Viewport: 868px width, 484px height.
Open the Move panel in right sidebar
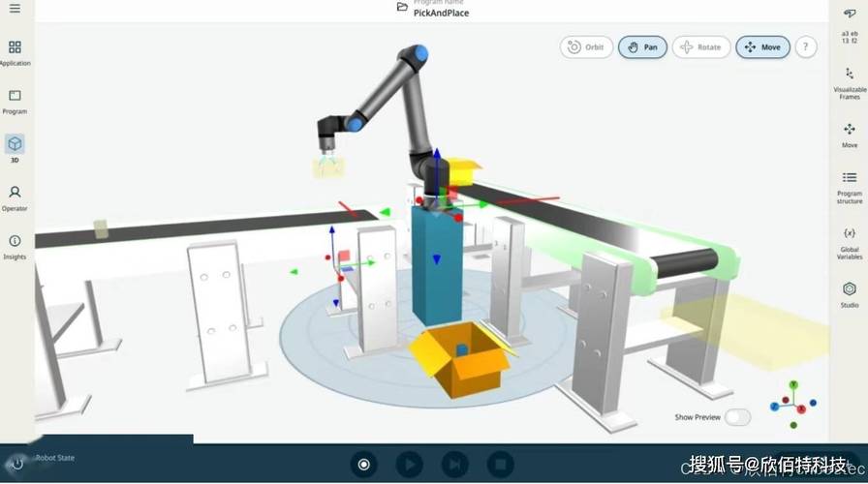tap(850, 136)
